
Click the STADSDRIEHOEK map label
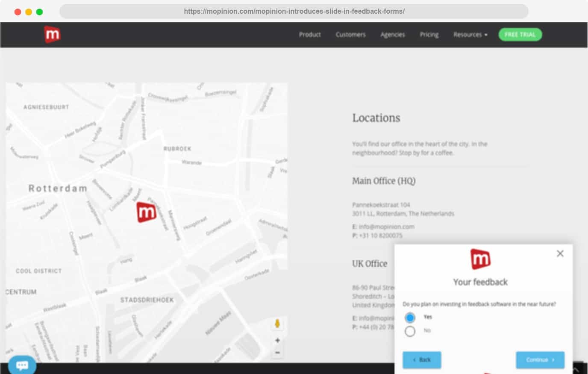147,300
